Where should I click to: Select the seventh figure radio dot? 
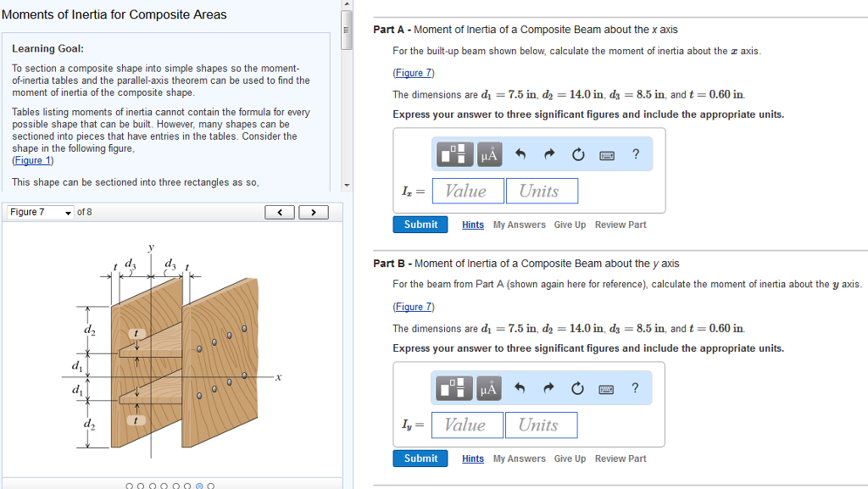click(199, 485)
